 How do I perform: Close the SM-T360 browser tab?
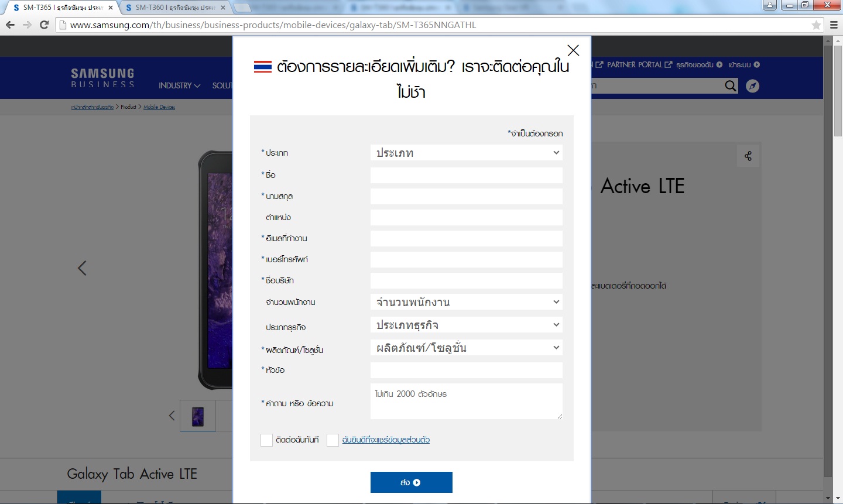[x=222, y=8]
